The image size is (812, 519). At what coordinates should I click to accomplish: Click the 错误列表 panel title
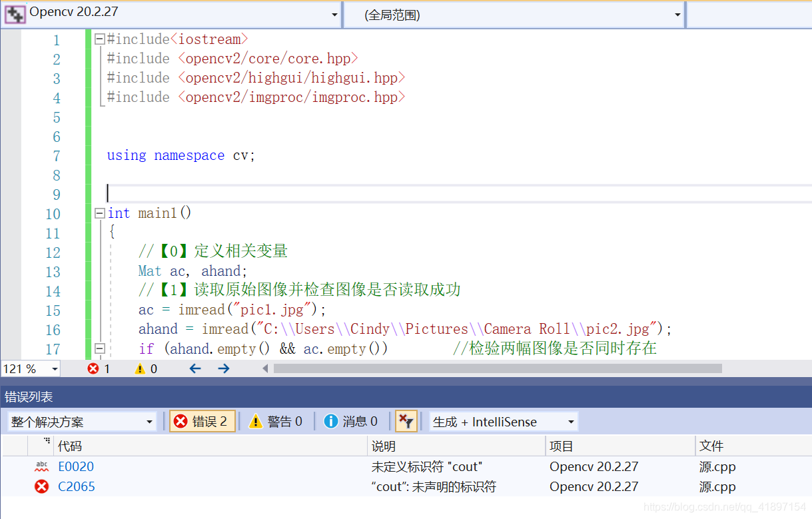[x=29, y=397]
